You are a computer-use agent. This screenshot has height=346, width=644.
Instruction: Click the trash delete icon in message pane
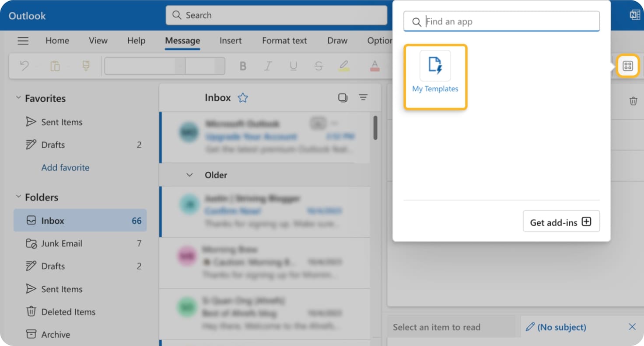633,101
